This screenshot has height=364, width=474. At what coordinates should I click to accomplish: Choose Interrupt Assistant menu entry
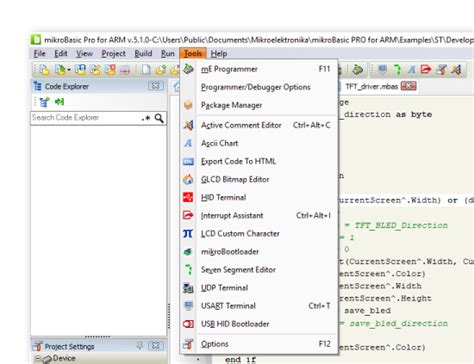(259, 215)
